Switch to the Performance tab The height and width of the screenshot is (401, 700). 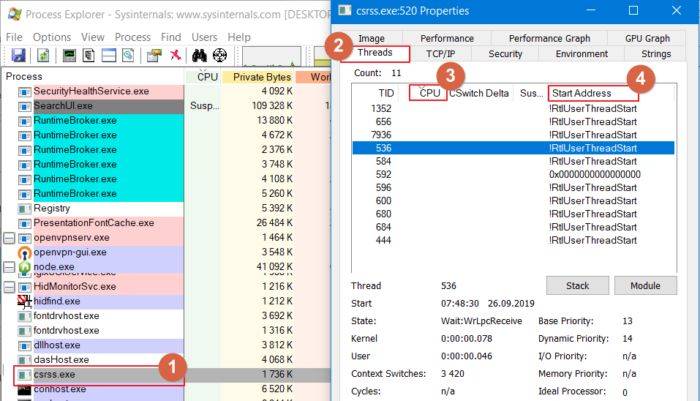(447, 38)
